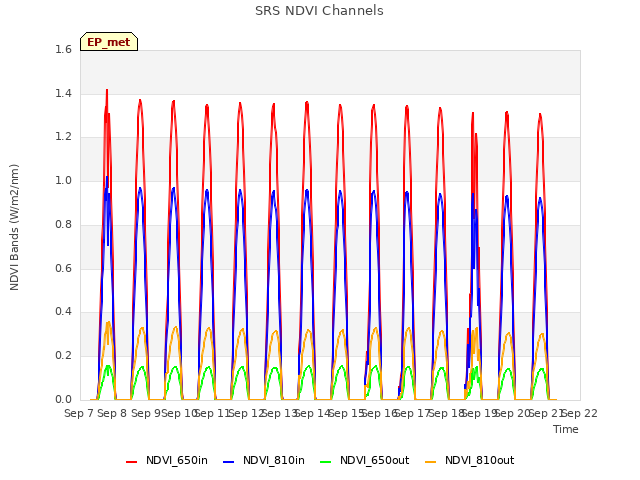This screenshot has width=640, height=480.
Task: Toggle NDVI_650out series in legend
Action: [x=365, y=461]
